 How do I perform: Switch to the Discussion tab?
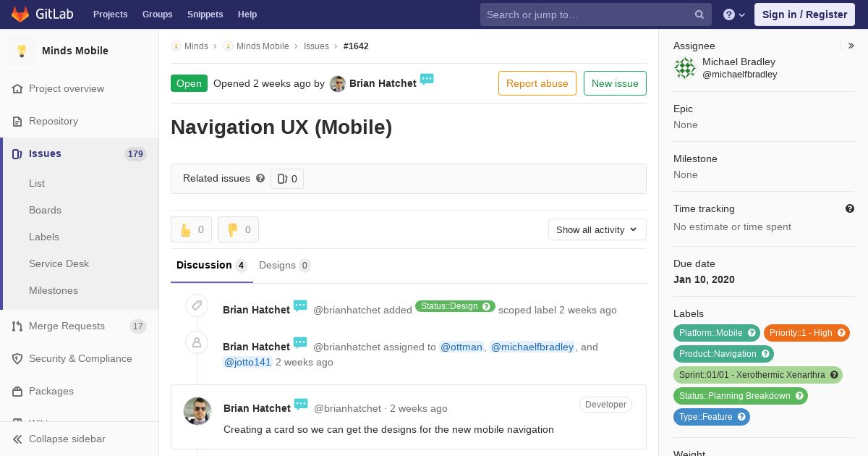coord(212,266)
